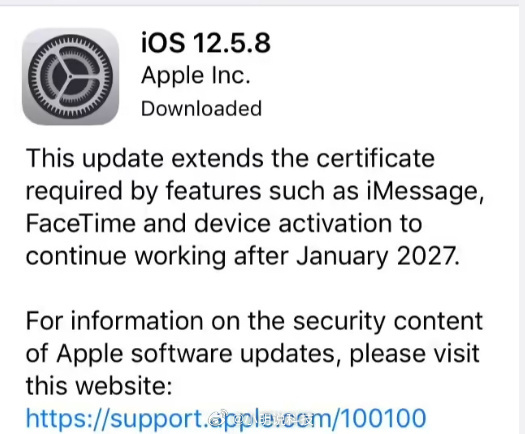Click 'of Apple software updates' line
The width and height of the screenshot is (525, 434).
pos(180,354)
